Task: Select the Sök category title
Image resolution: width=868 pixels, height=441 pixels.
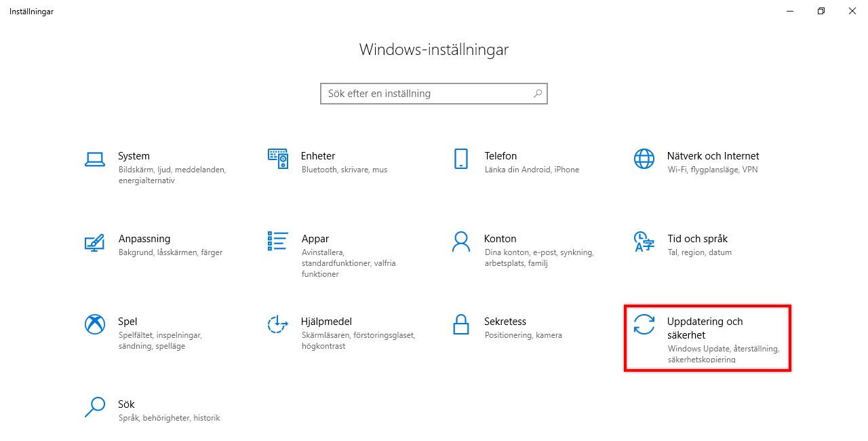Action: click(127, 404)
